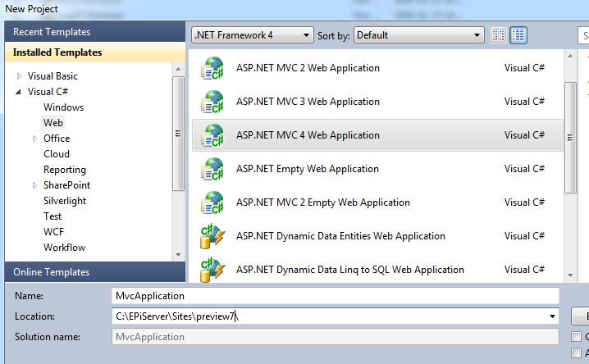The width and height of the screenshot is (589, 364).
Task: Select the Dynamic Data Linq to SQL icon
Action: pos(212,269)
